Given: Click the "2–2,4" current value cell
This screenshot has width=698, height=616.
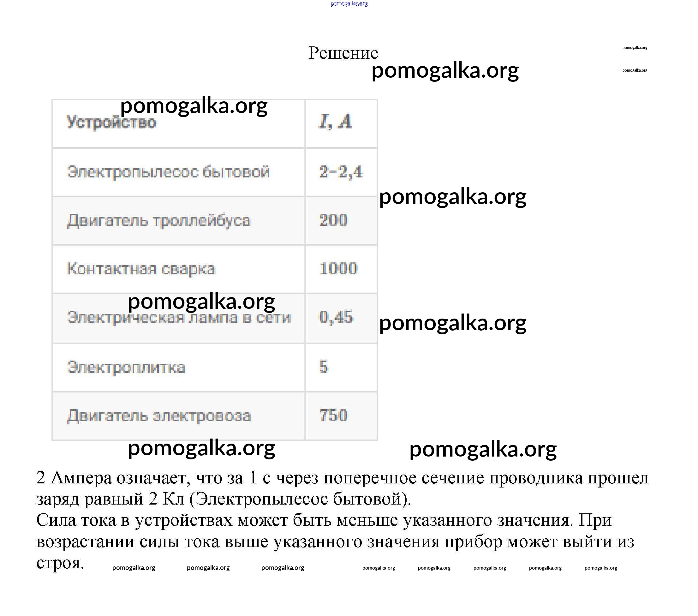Looking at the screenshot, I should pyautogui.click(x=340, y=172).
